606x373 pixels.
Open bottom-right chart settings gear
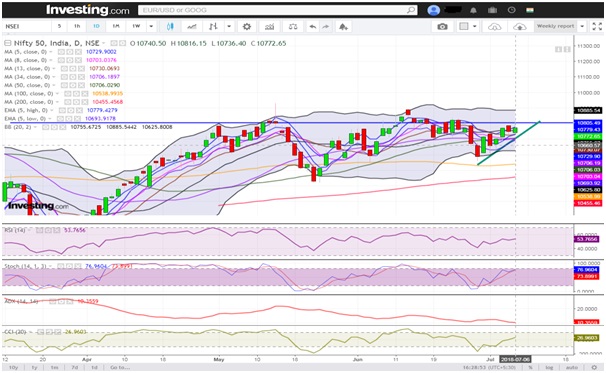(x=594, y=367)
